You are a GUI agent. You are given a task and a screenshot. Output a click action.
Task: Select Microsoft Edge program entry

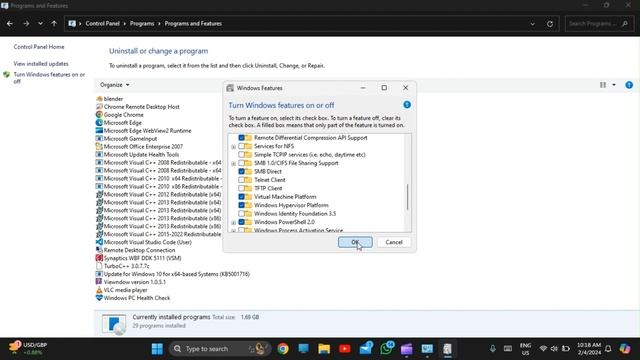pos(119,123)
